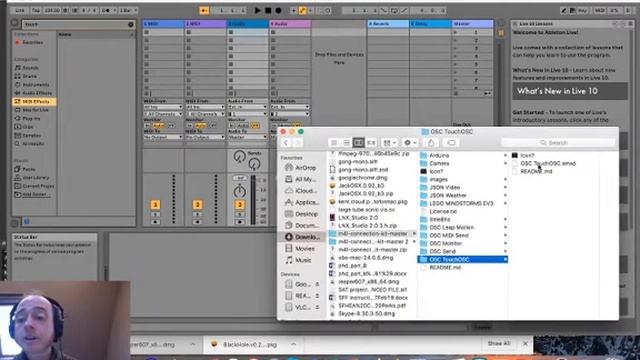The image size is (640, 360).
Task: Select the Plug-Ins category
Action: [x=31, y=118]
